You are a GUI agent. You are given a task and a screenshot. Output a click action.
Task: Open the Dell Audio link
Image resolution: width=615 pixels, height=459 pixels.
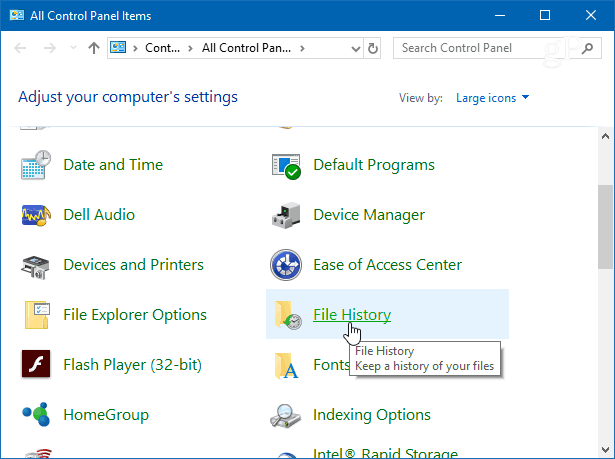[99, 215]
